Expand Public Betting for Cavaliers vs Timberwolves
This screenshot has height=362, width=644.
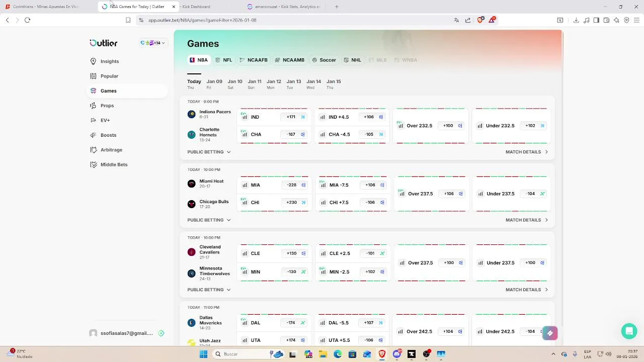point(209,290)
